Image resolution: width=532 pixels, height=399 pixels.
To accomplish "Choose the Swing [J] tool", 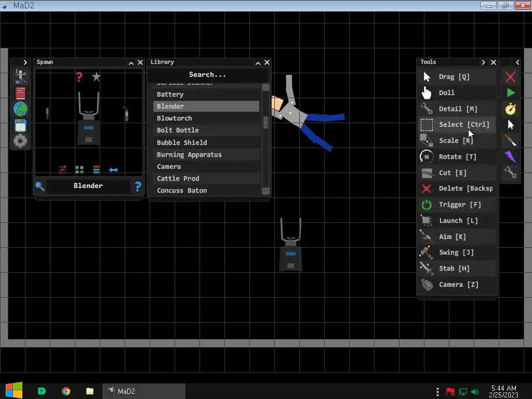I will tap(457, 252).
